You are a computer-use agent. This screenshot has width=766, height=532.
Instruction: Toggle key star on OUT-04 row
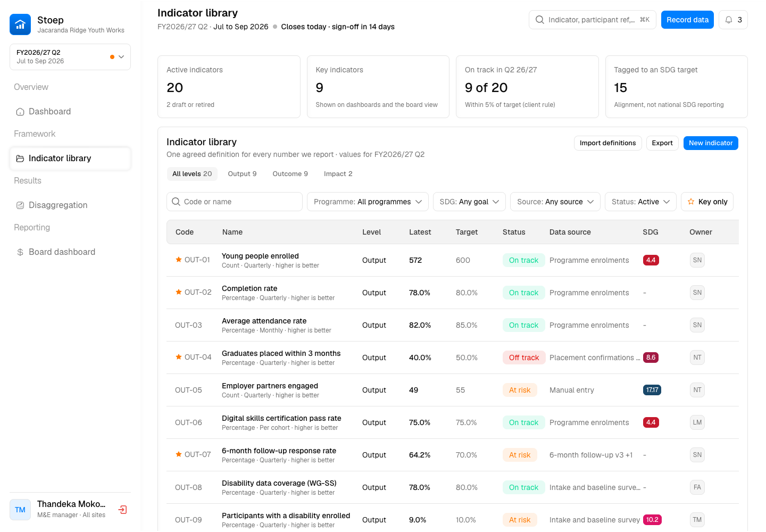pos(179,357)
